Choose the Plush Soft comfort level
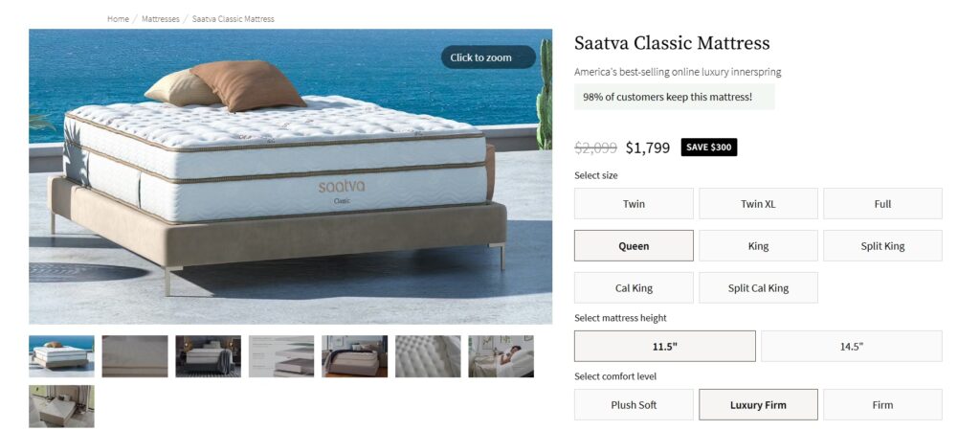 click(634, 405)
